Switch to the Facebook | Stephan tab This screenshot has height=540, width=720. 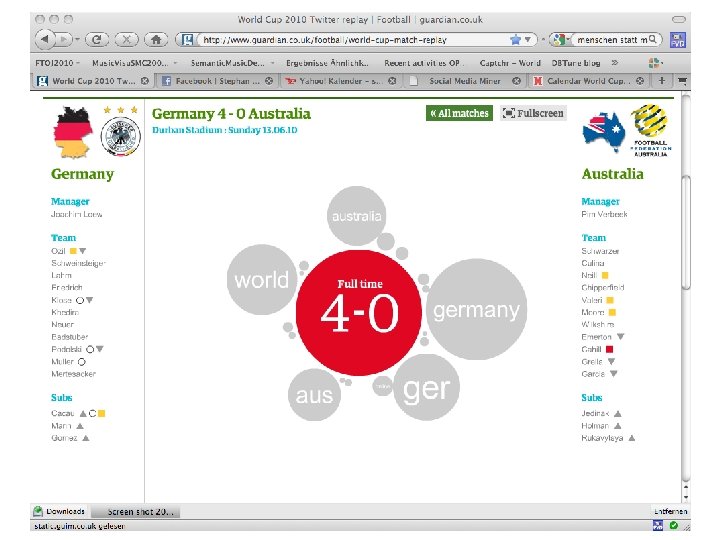coord(218,81)
